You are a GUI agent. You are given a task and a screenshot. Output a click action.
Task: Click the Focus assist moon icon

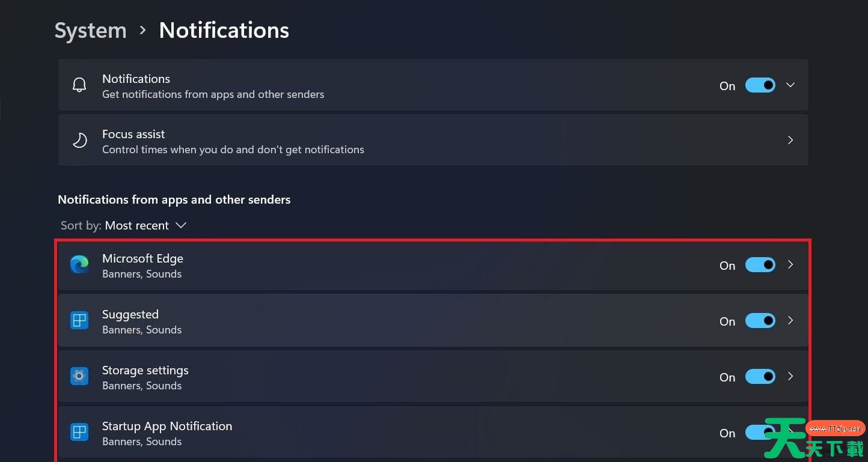tap(79, 141)
